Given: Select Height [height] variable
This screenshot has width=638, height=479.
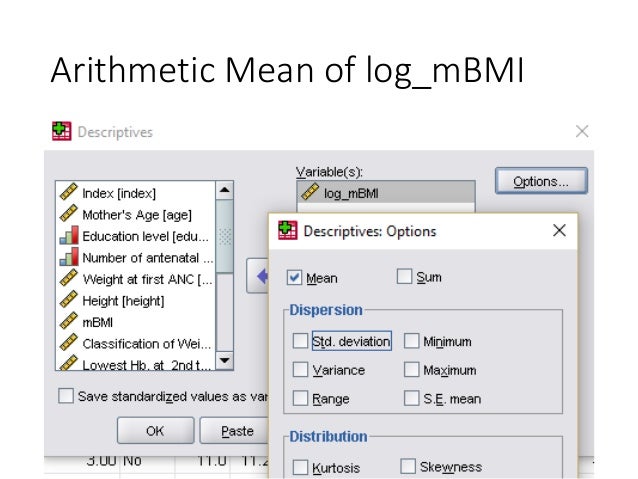Looking at the screenshot, I should click(135, 300).
